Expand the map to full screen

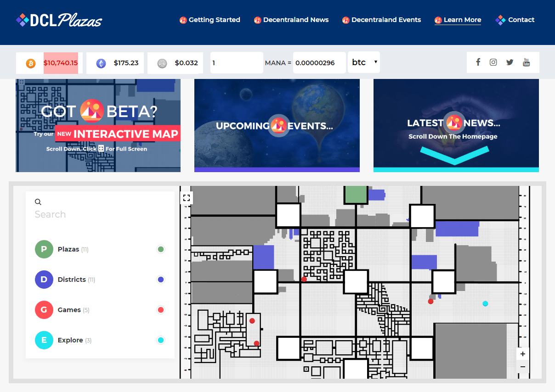[x=187, y=198]
